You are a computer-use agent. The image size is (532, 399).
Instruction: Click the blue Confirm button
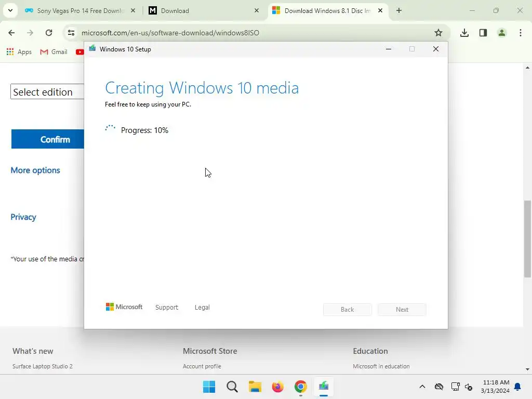tap(47, 139)
